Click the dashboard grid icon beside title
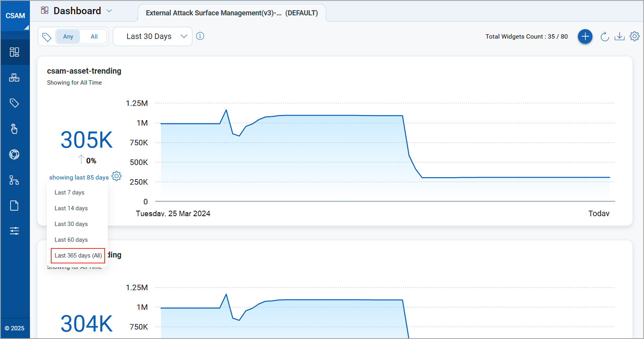Viewport: 644px width, 339px height. click(x=45, y=11)
